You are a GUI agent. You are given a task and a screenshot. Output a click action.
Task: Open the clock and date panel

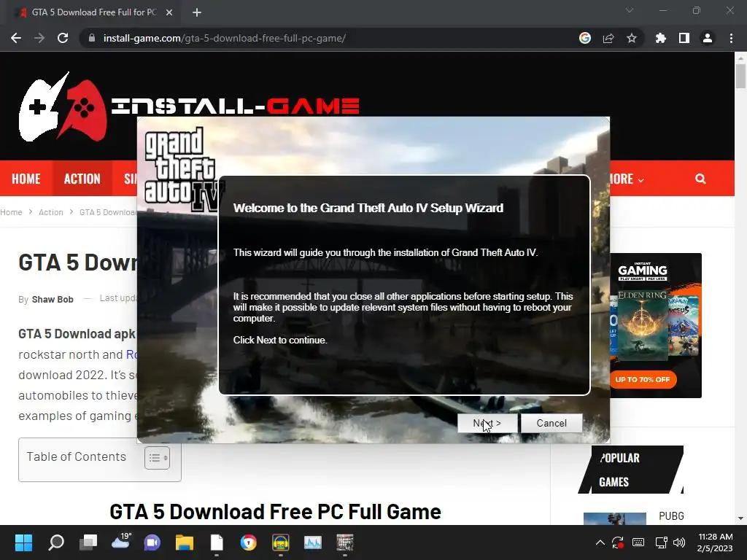pos(715,542)
